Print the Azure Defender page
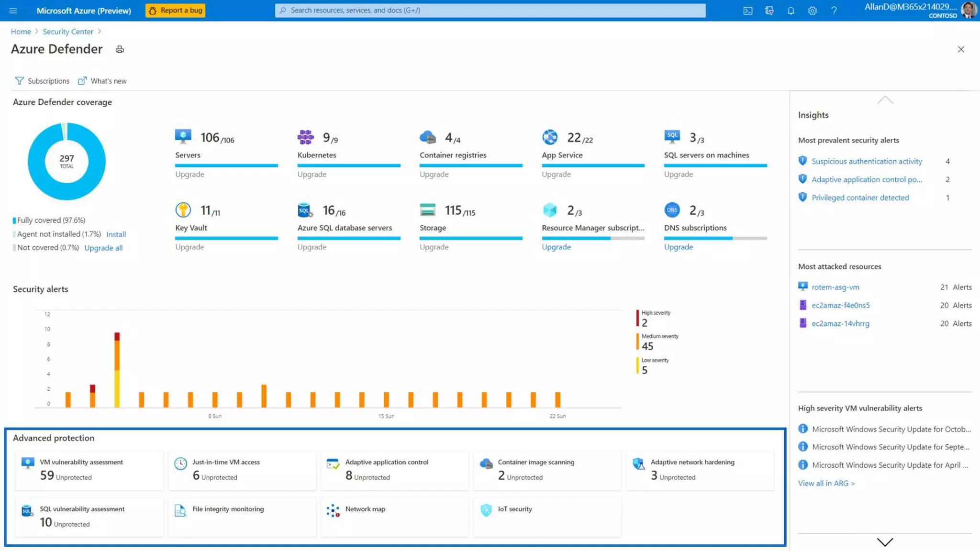 (x=120, y=49)
